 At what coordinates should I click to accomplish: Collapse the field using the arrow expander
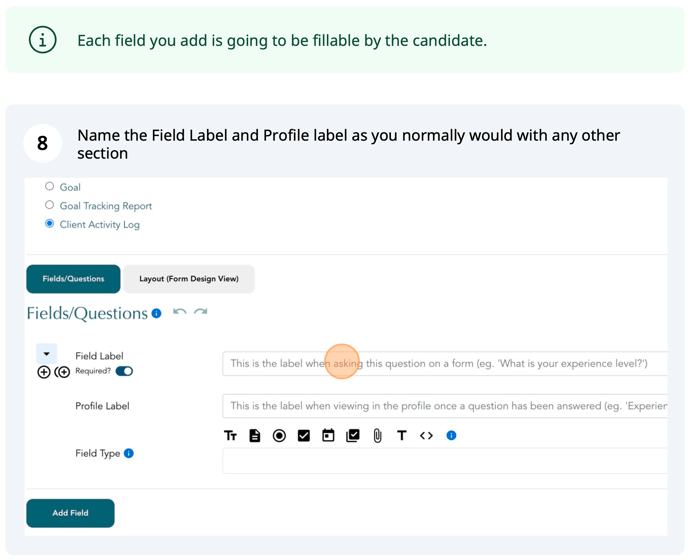[47, 354]
